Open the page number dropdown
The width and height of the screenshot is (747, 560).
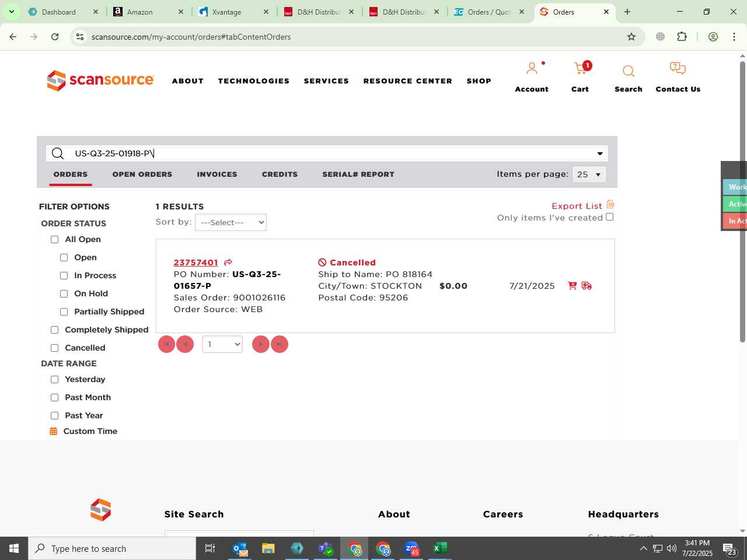click(x=222, y=344)
